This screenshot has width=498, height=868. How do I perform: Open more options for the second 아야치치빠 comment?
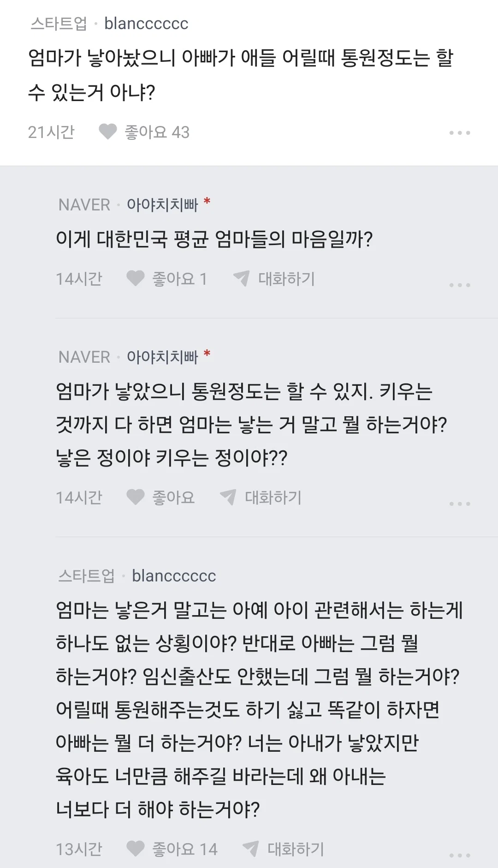(460, 504)
